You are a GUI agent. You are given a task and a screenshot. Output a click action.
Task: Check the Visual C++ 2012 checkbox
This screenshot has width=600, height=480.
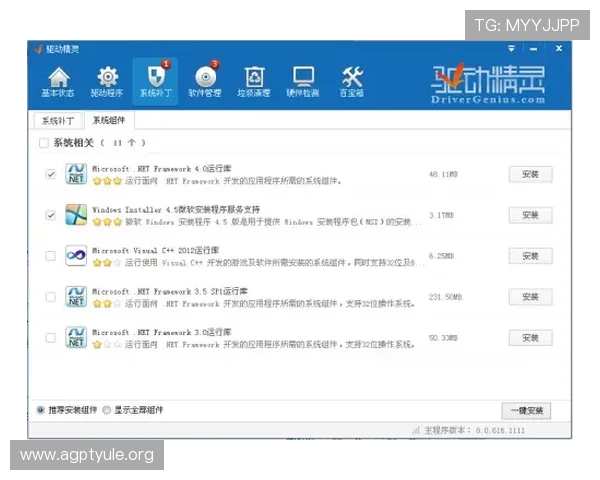click(51, 256)
